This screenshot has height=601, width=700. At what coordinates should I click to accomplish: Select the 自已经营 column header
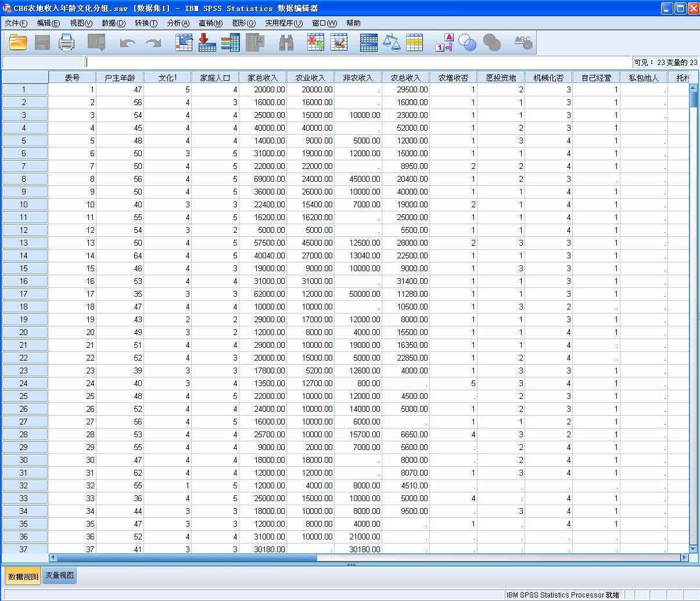click(x=596, y=77)
